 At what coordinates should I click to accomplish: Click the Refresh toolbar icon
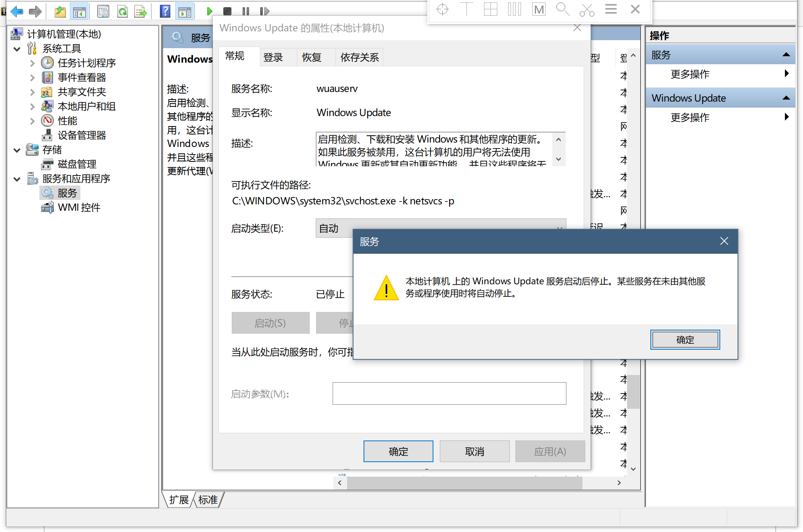pyautogui.click(x=123, y=12)
